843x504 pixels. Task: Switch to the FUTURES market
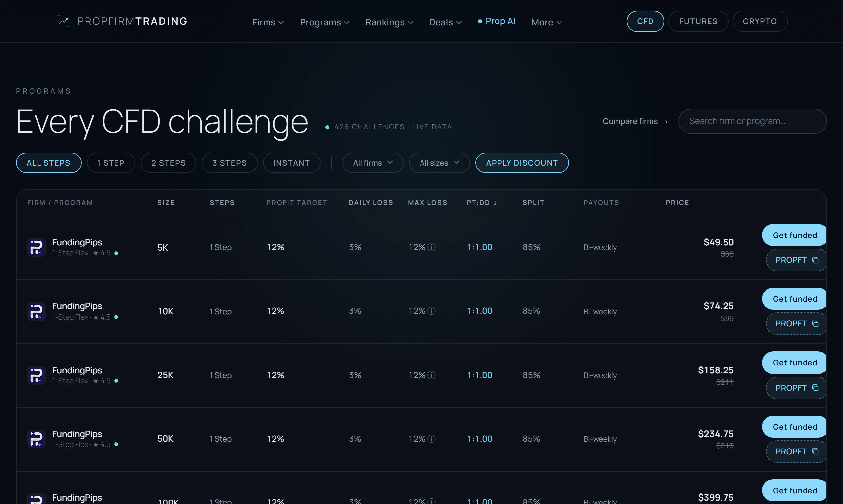tap(698, 21)
